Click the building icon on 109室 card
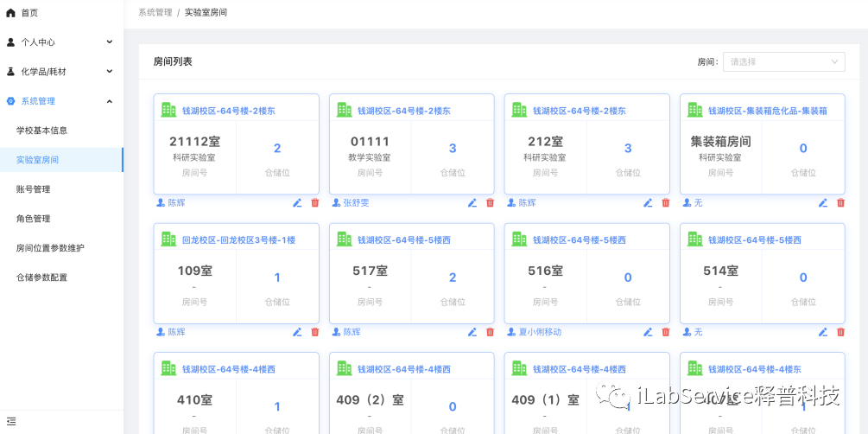Screen dimensions: 868x434 pyautogui.click(x=168, y=239)
